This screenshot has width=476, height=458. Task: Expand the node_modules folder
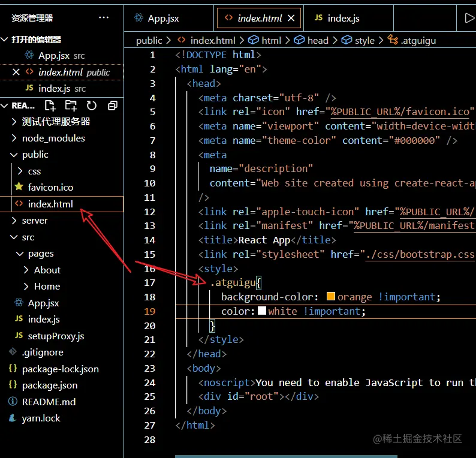[x=62, y=138]
